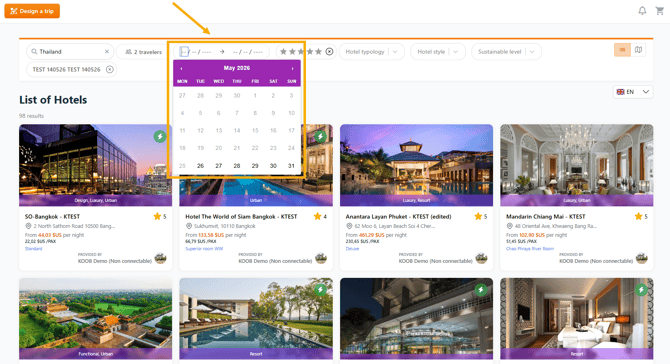Click the Standard room type link

click(33, 249)
